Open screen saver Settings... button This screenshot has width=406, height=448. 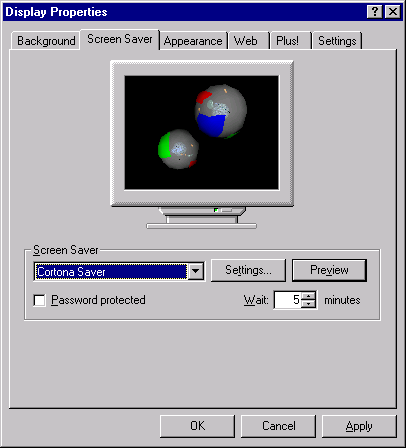coord(248,270)
